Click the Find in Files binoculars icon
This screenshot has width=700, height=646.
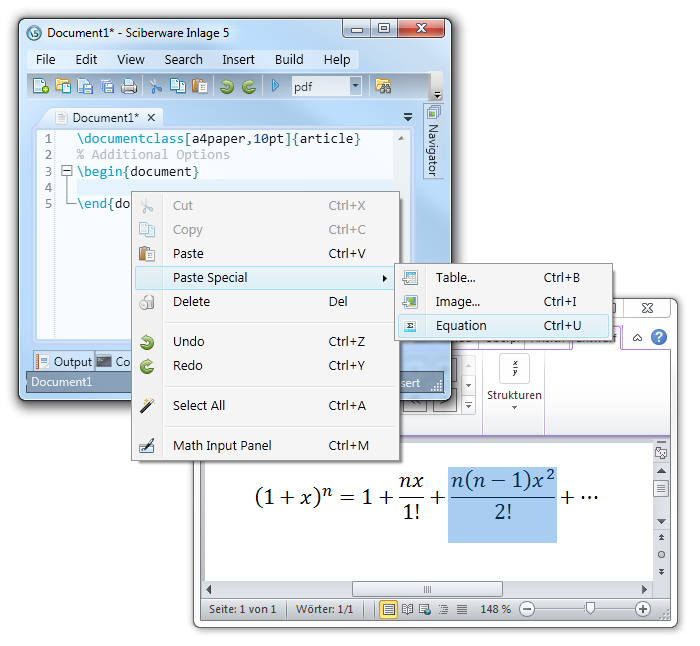pos(383,86)
